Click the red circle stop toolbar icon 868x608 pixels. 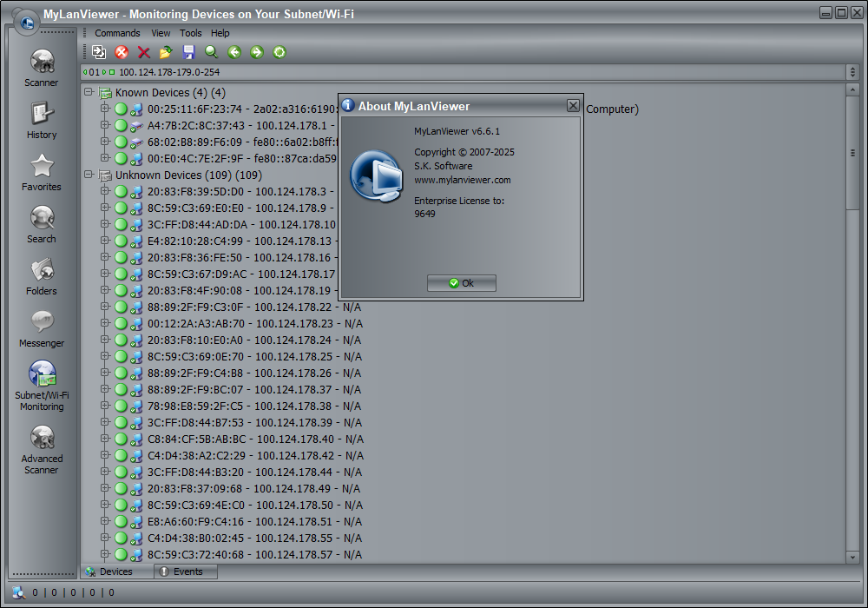[x=122, y=52]
